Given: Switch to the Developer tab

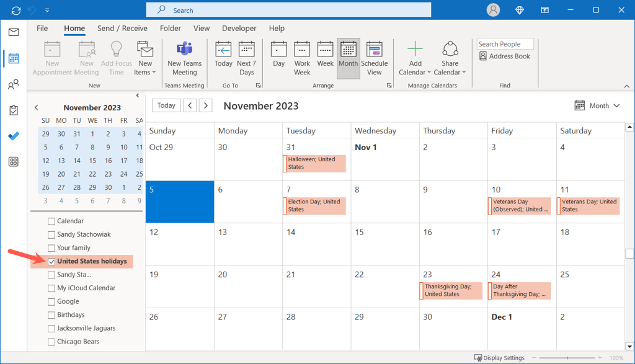Looking at the screenshot, I should pyautogui.click(x=239, y=29).
